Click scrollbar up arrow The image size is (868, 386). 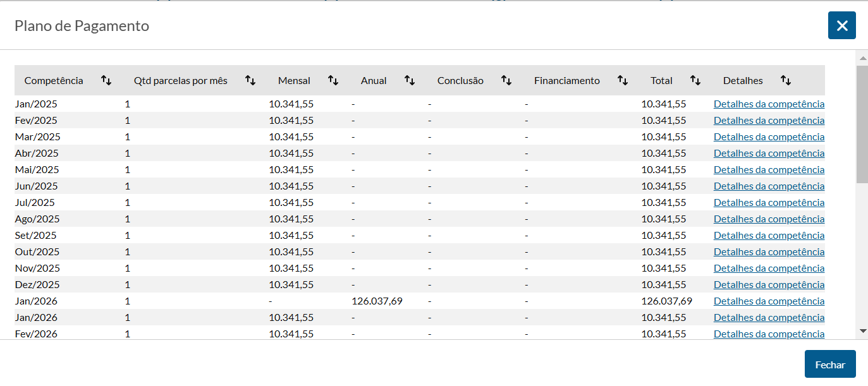pyautogui.click(x=862, y=58)
